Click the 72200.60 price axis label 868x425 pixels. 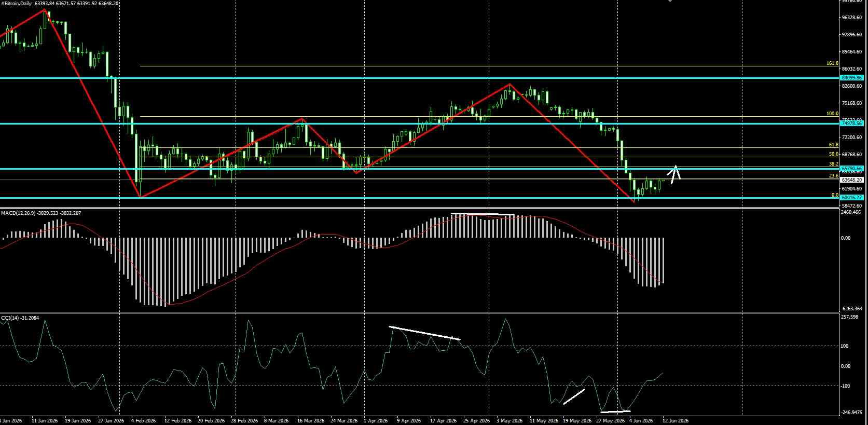pos(852,138)
